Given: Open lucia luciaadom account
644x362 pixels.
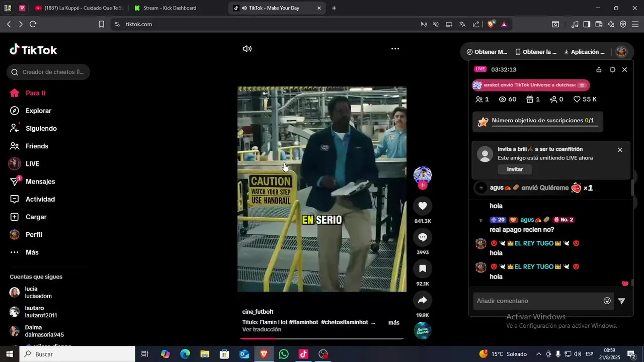Looking at the screenshot, I should tap(38, 293).
